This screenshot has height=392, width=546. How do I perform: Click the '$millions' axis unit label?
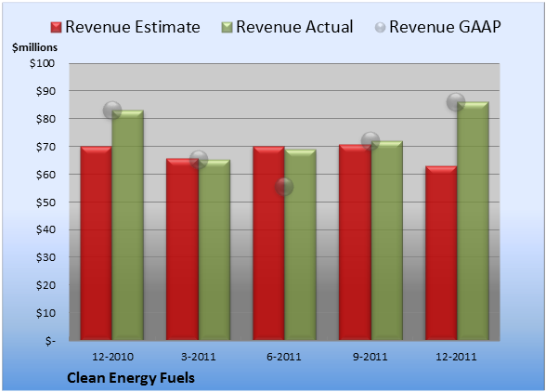pos(34,47)
